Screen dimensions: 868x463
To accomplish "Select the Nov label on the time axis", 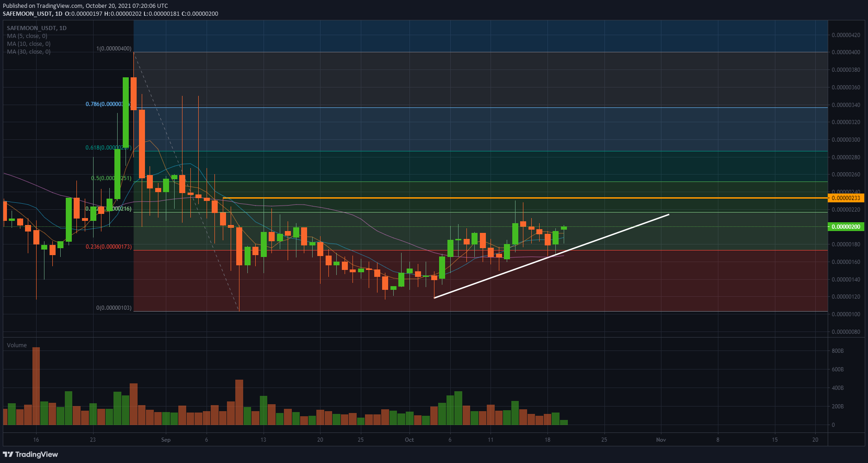I will [661, 440].
